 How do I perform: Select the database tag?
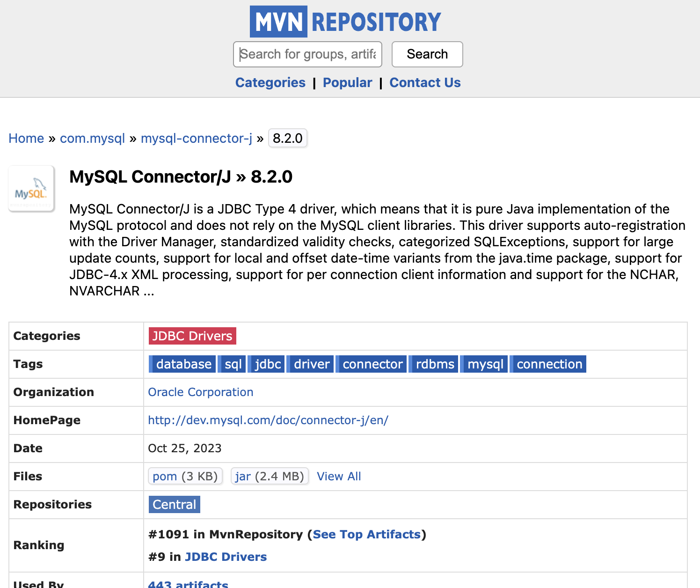pos(182,364)
